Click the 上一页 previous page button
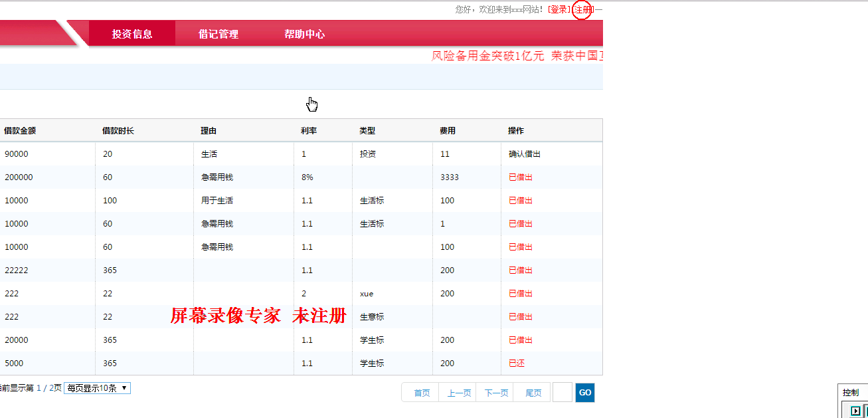Image resolution: width=868 pixels, height=418 pixels. coord(459,393)
